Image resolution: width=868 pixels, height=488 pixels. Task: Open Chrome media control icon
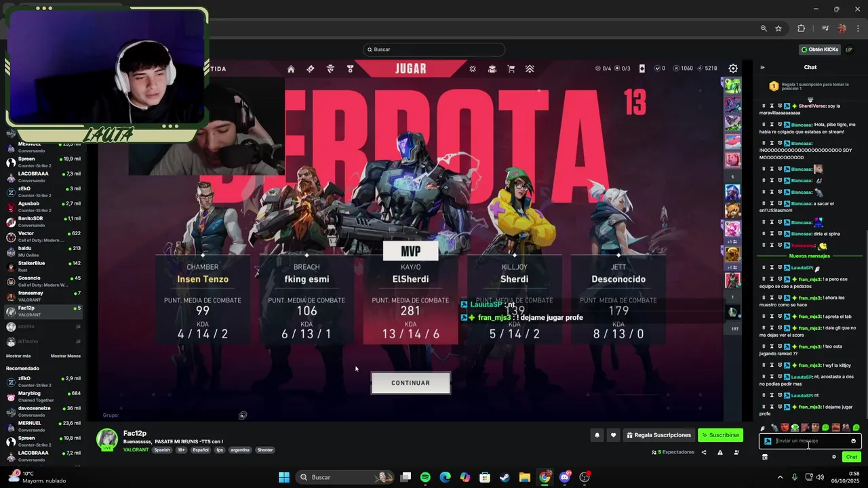click(825, 28)
